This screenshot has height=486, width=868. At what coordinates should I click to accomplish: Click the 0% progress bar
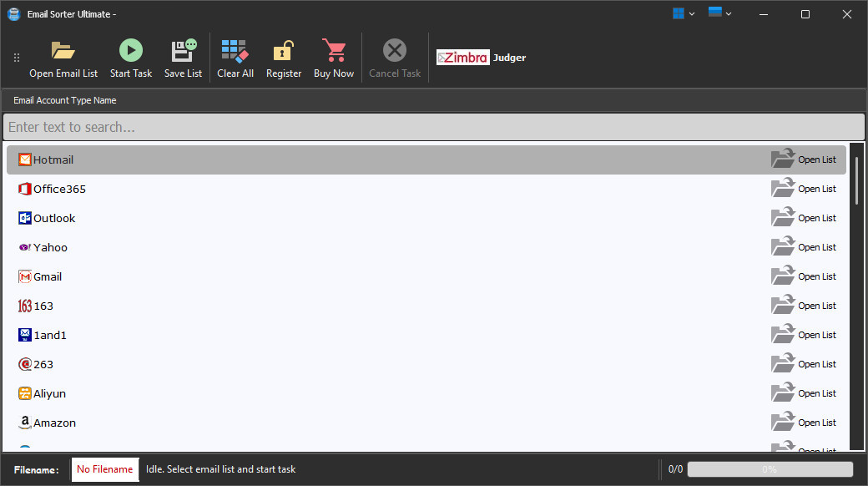pyautogui.click(x=770, y=469)
